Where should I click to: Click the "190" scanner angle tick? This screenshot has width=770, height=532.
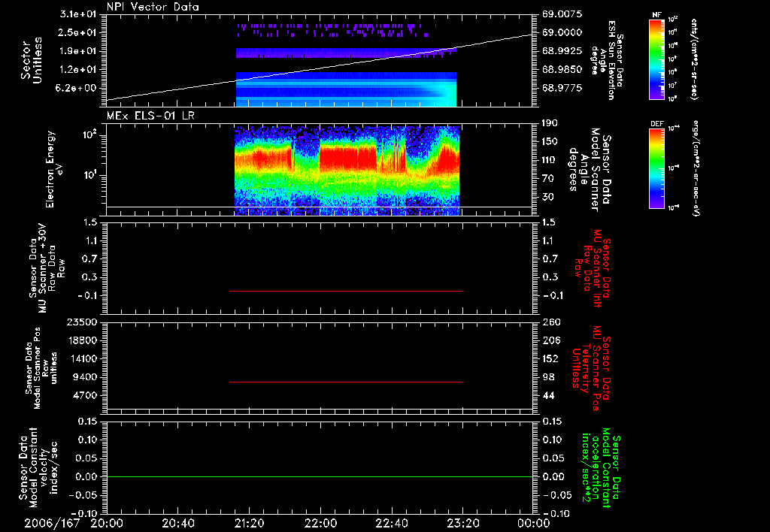coord(550,122)
